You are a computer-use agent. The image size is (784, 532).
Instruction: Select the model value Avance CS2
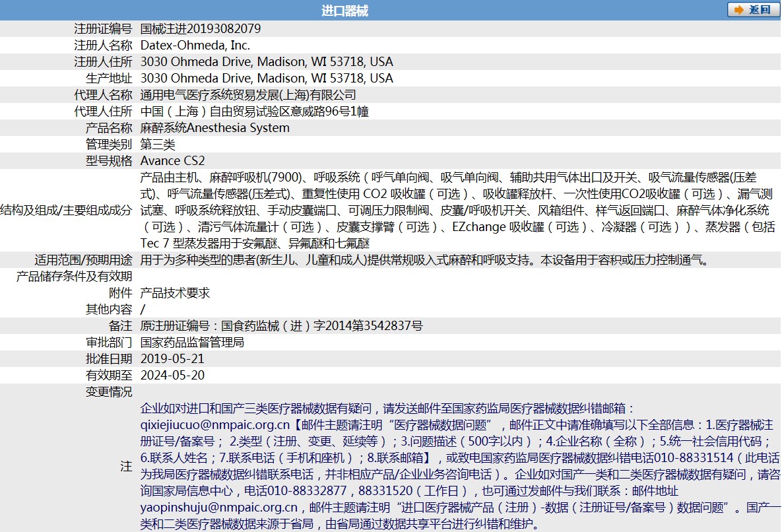coord(172,160)
